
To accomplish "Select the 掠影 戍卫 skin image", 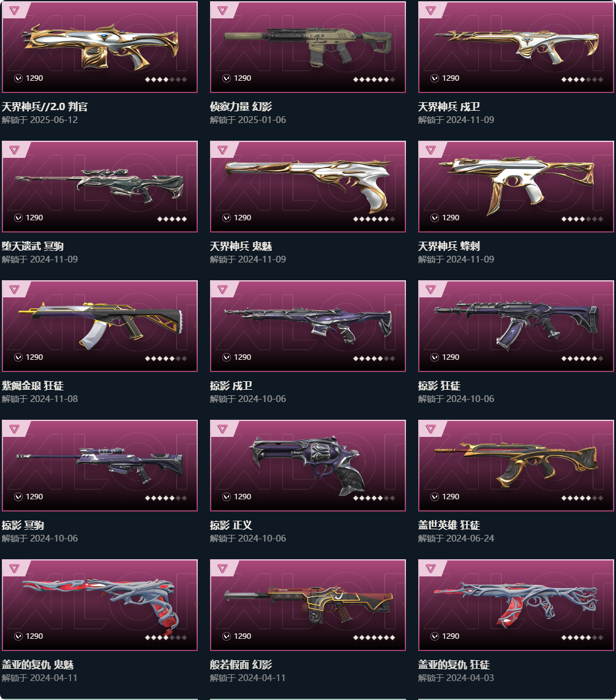I will tap(308, 326).
